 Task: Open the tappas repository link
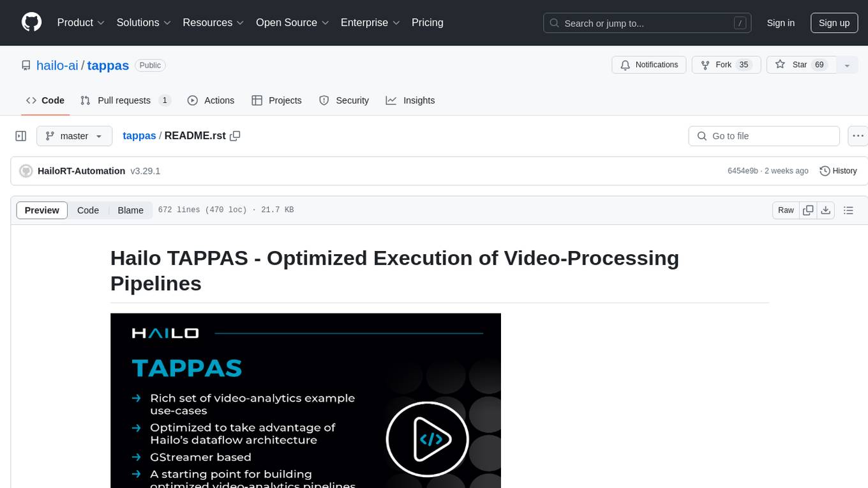tap(108, 65)
